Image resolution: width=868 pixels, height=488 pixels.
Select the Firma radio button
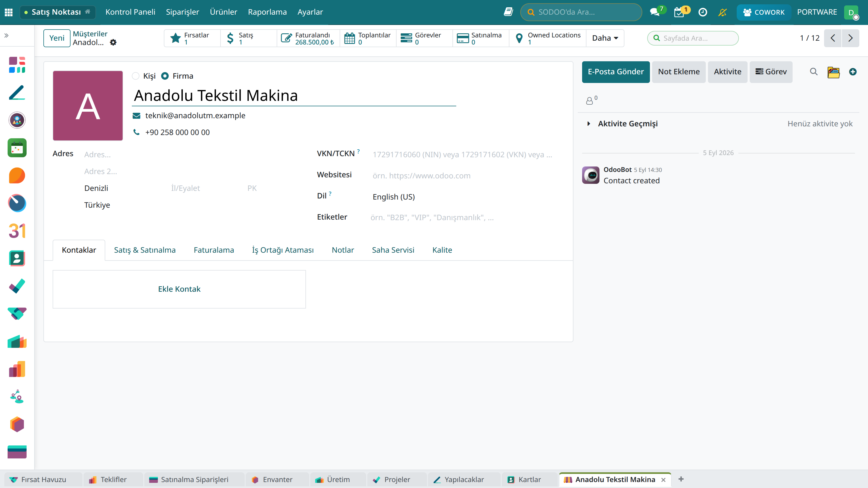(165, 76)
